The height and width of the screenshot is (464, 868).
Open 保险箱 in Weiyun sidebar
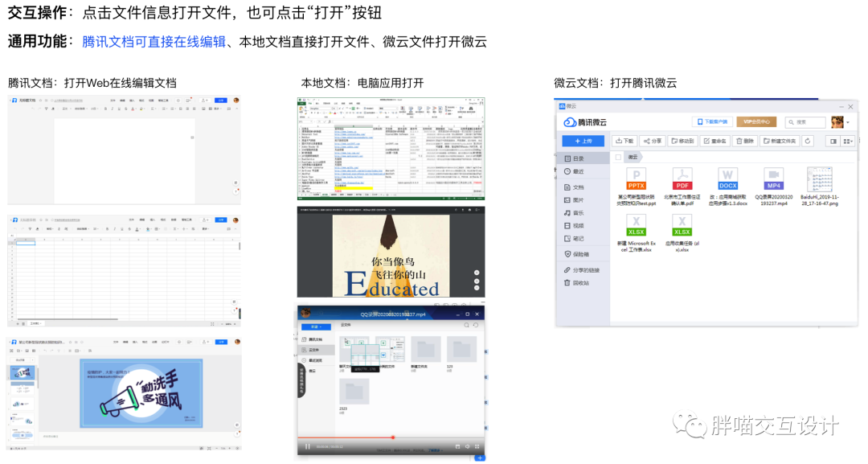tap(583, 254)
